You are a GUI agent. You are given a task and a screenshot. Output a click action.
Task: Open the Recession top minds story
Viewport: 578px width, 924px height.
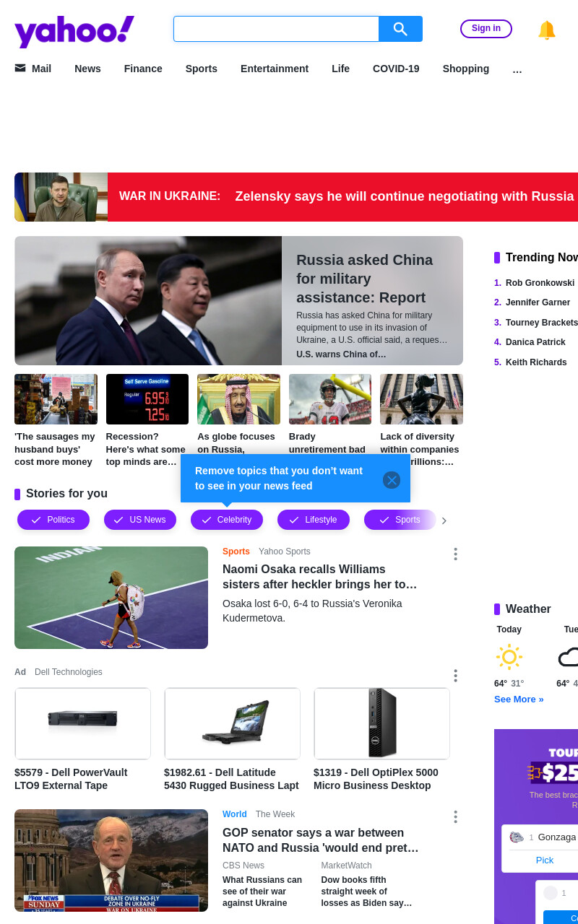[x=146, y=449]
